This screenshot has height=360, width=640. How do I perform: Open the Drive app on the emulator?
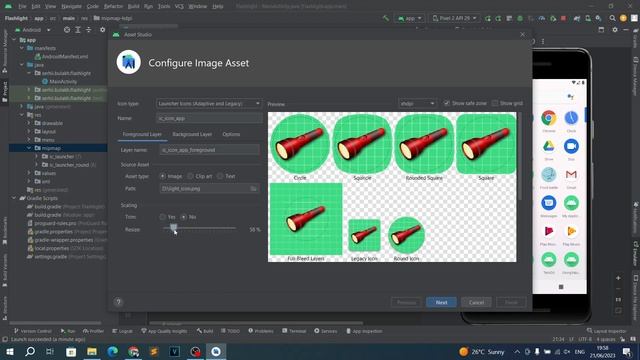click(x=549, y=146)
